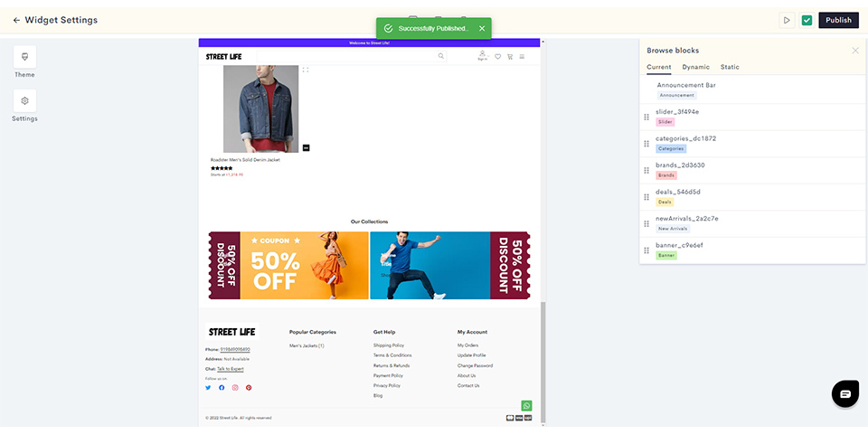The height and width of the screenshot is (434, 868).
Task: Grab the drag handle of newArrivals_2a2c7e
Action: click(646, 223)
